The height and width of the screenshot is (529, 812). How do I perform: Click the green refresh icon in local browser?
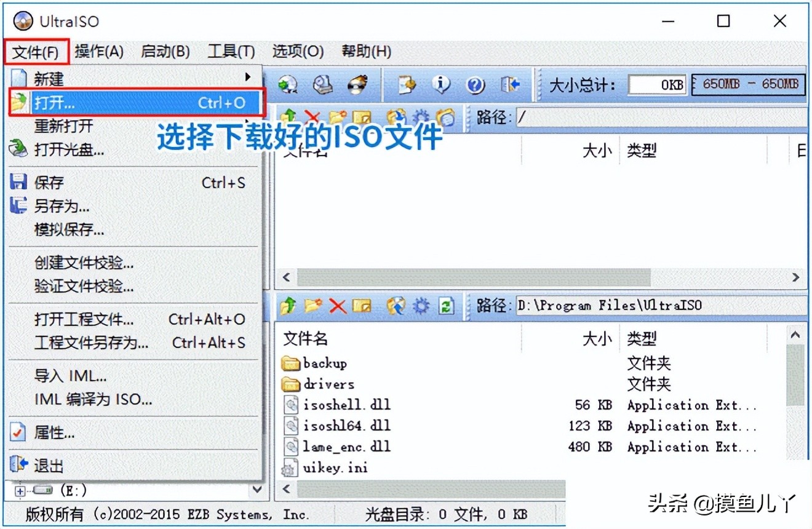(446, 306)
